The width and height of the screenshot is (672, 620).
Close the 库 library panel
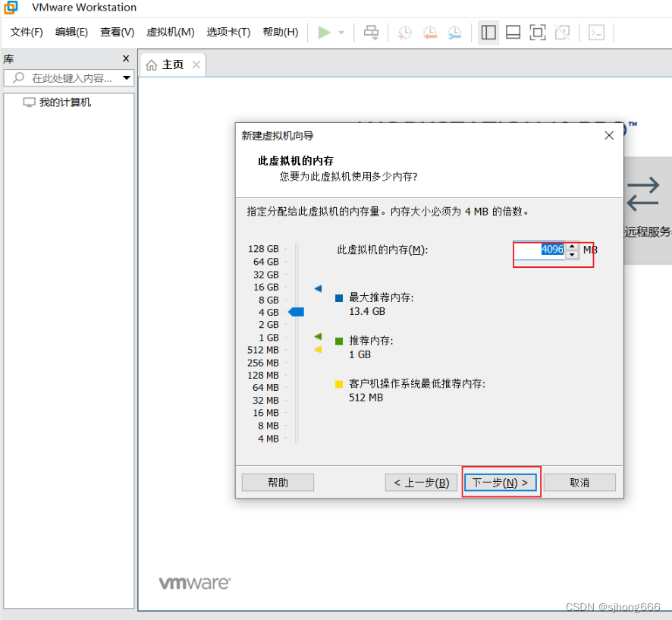(126, 58)
